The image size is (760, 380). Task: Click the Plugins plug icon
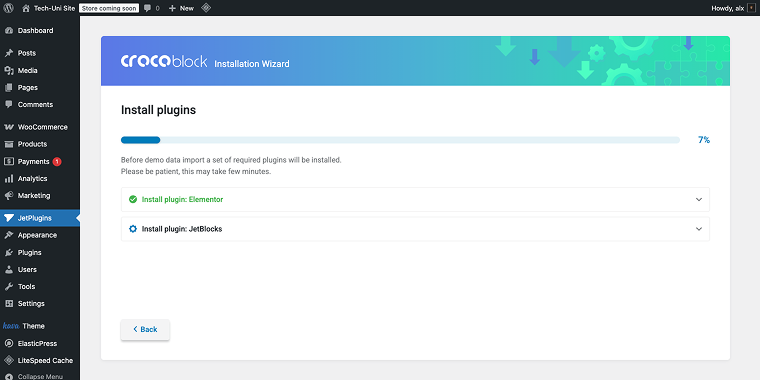(x=9, y=253)
